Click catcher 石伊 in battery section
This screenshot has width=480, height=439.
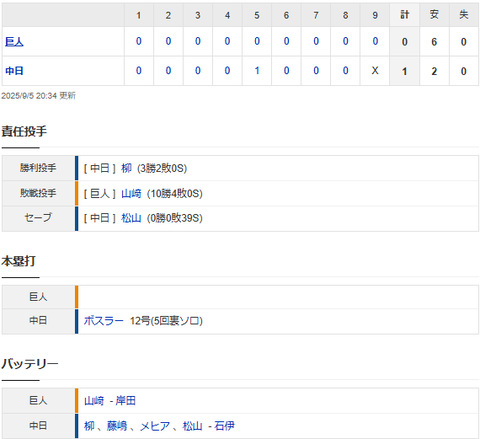(224, 426)
